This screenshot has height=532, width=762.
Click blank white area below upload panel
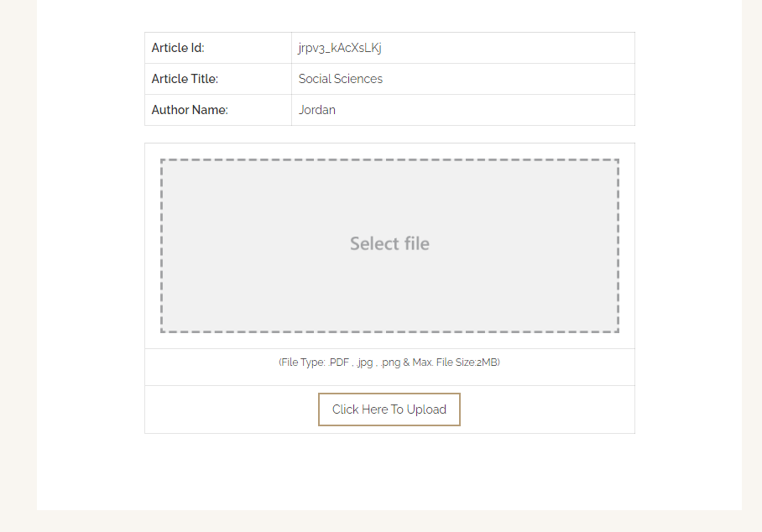(389, 472)
